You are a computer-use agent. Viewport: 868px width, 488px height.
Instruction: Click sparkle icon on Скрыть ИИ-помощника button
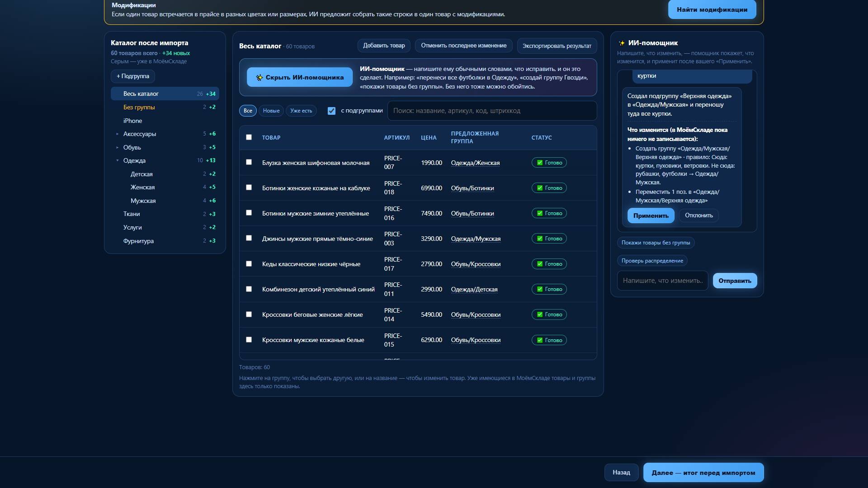pyautogui.click(x=259, y=78)
